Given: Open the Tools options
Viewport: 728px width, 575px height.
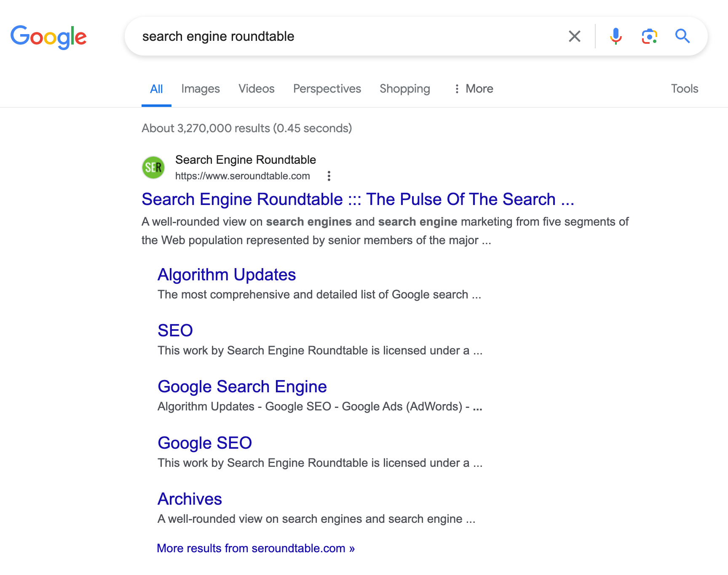Looking at the screenshot, I should (684, 89).
